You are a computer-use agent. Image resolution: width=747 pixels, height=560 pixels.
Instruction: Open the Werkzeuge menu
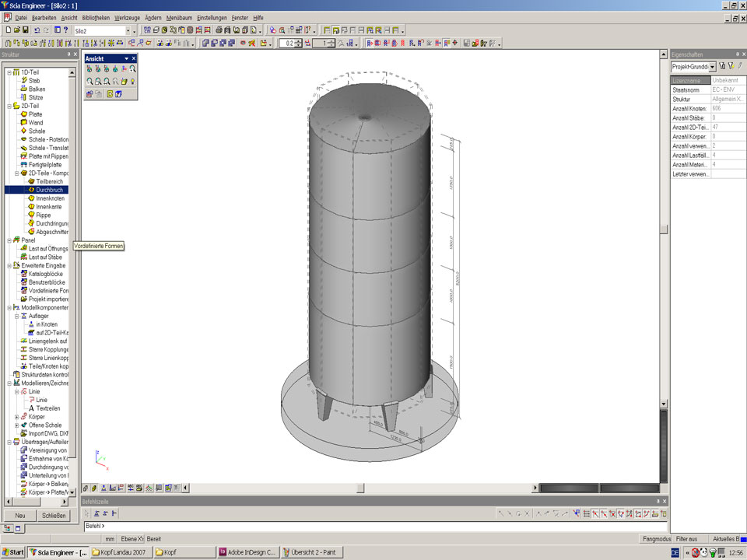tap(127, 17)
